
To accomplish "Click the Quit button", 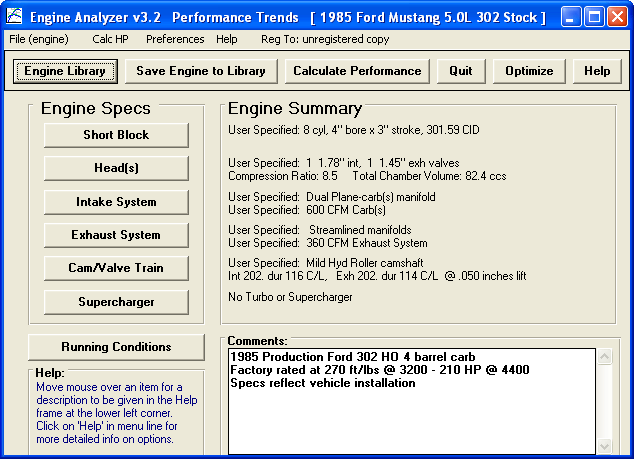I will 461,71.
